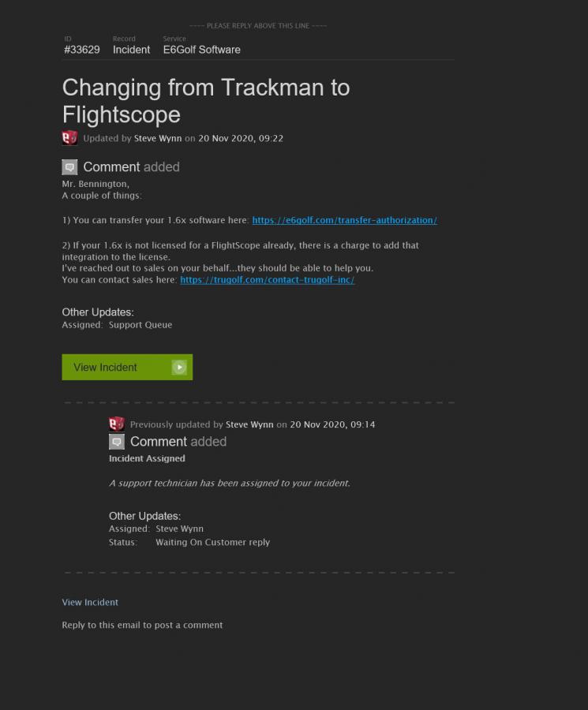This screenshot has width=588, height=710.
Task: Click the bottom View Incident text link
Action: click(x=90, y=602)
